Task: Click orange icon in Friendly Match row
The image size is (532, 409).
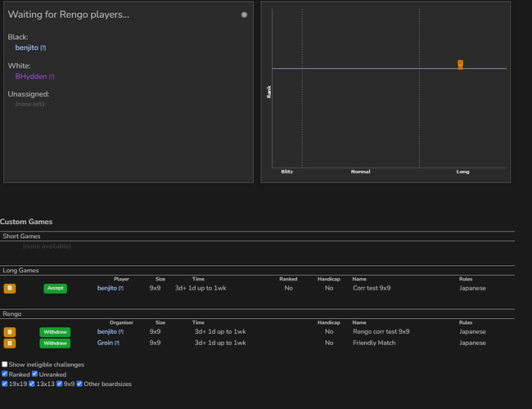Action: (x=10, y=343)
